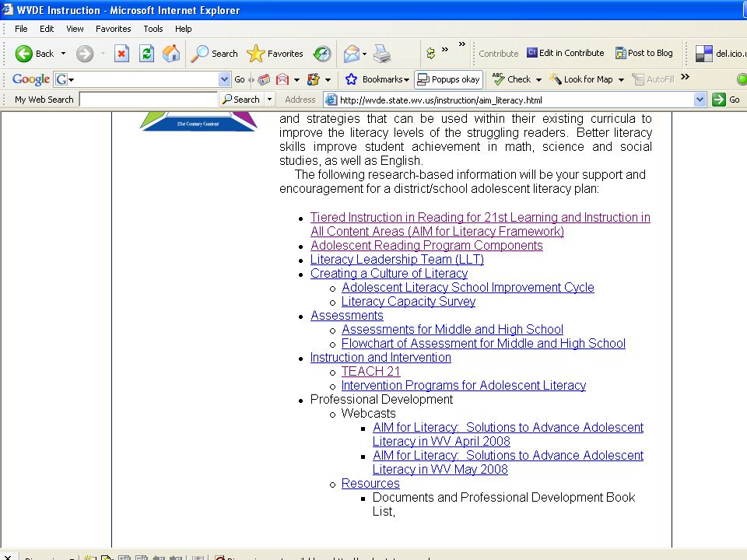747x560 pixels.
Task: Open AIM for Literacy May 2008 webcast
Action: tap(508, 462)
